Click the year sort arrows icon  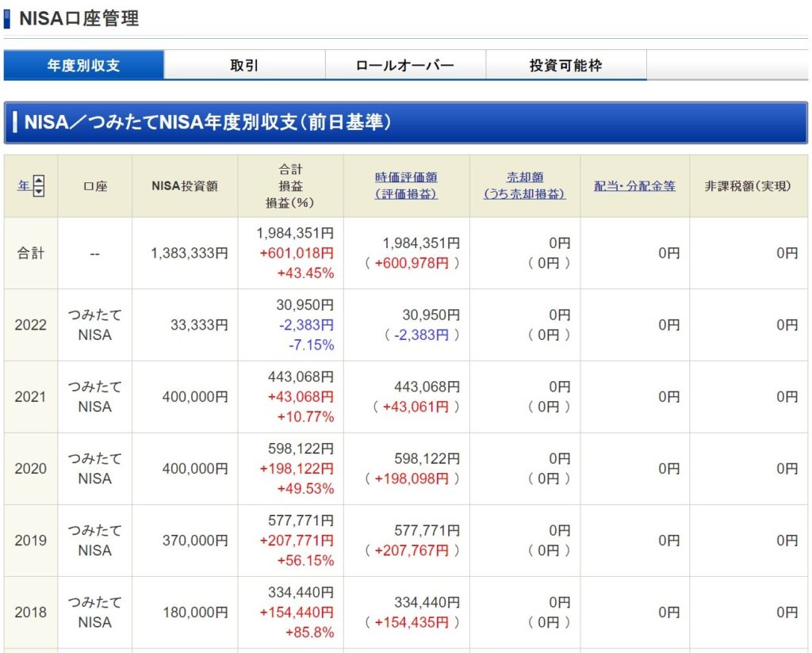coord(39,186)
